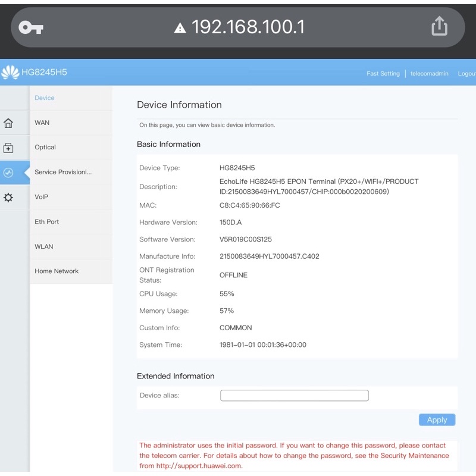Click the Huawei logo in header

10,73
